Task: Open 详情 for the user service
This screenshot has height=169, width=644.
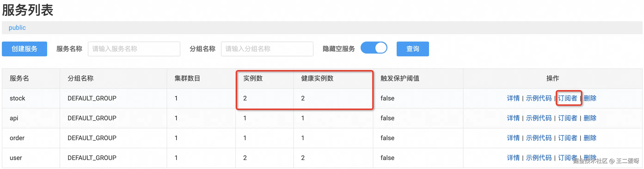Action: pyautogui.click(x=513, y=157)
